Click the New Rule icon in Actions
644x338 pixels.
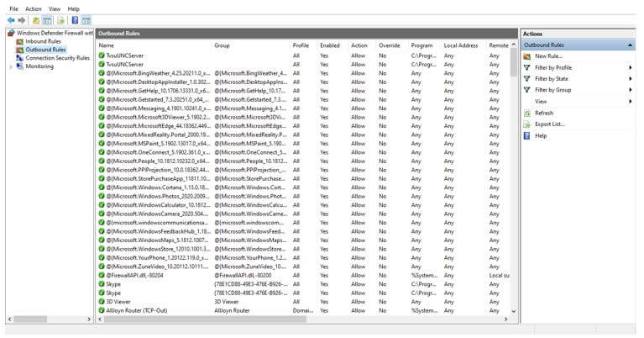(527, 56)
